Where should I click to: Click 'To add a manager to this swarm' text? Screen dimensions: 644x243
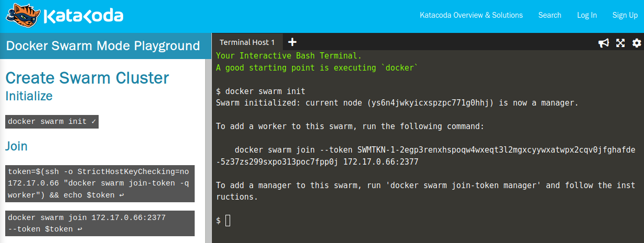(425, 191)
